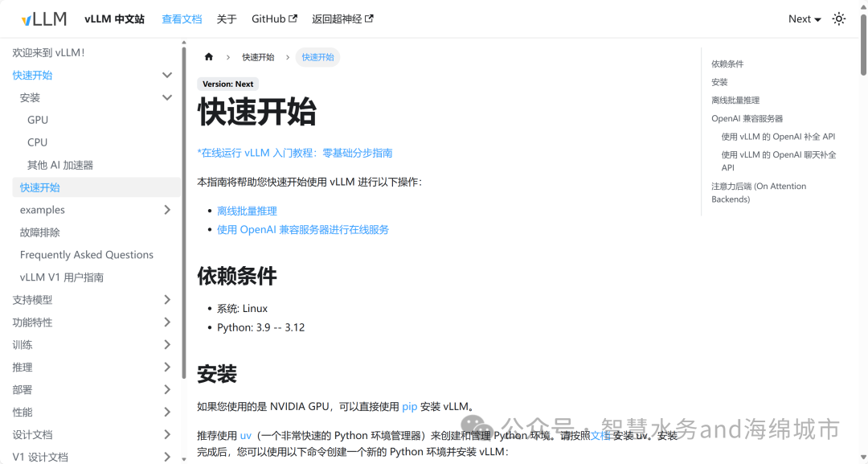The width and height of the screenshot is (868, 464).
Task: Open the Next version dropdown
Action: pyautogui.click(x=805, y=18)
